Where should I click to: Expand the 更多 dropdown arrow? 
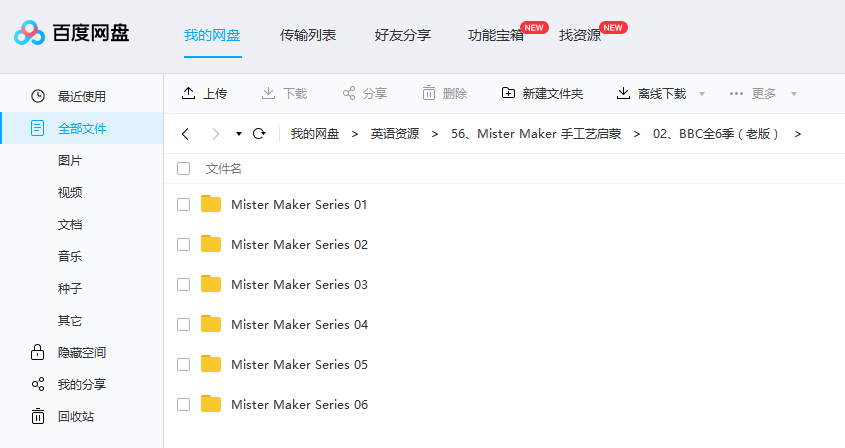(x=794, y=94)
